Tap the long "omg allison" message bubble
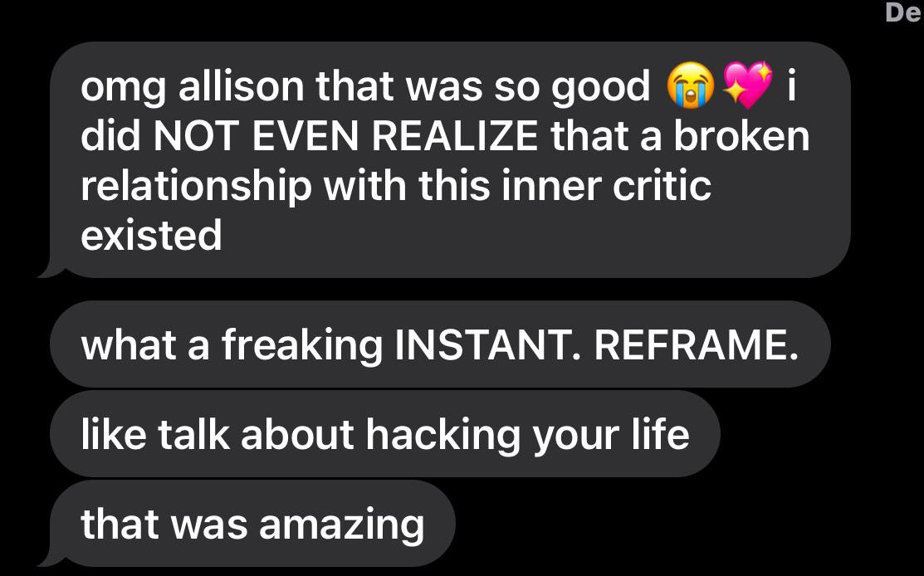This screenshot has width=924, height=576. 450,159
